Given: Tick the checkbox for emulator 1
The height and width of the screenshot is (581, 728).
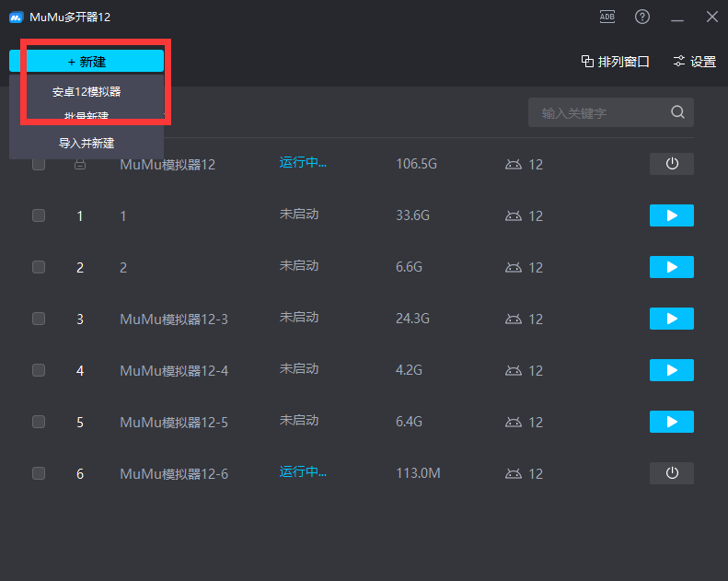Looking at the screenshot, I should [39, 215].
